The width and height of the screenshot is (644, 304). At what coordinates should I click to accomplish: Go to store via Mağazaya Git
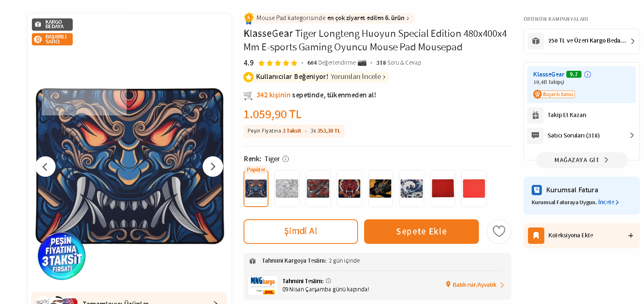(x=581, y=160)
